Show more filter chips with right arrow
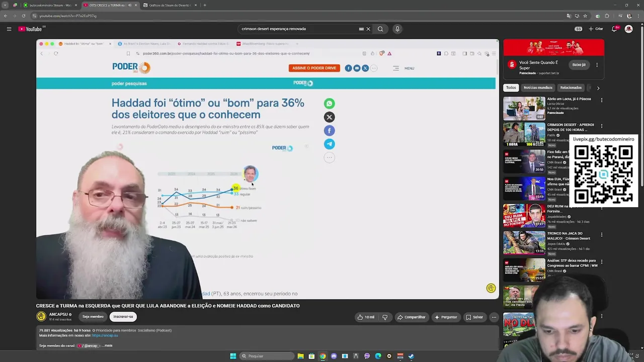The height and width of the screenshot is (362, 644). 598,88
